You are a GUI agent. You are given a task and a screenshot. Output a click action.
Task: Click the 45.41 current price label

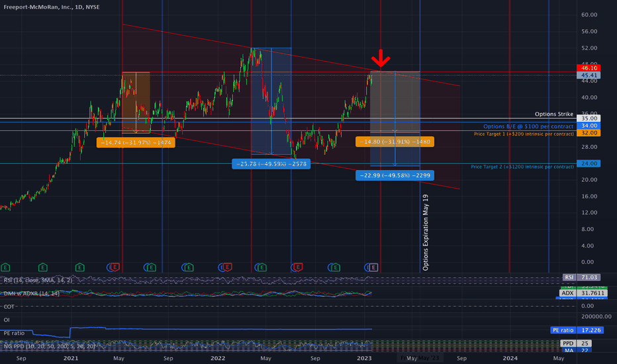pos(589,75)
